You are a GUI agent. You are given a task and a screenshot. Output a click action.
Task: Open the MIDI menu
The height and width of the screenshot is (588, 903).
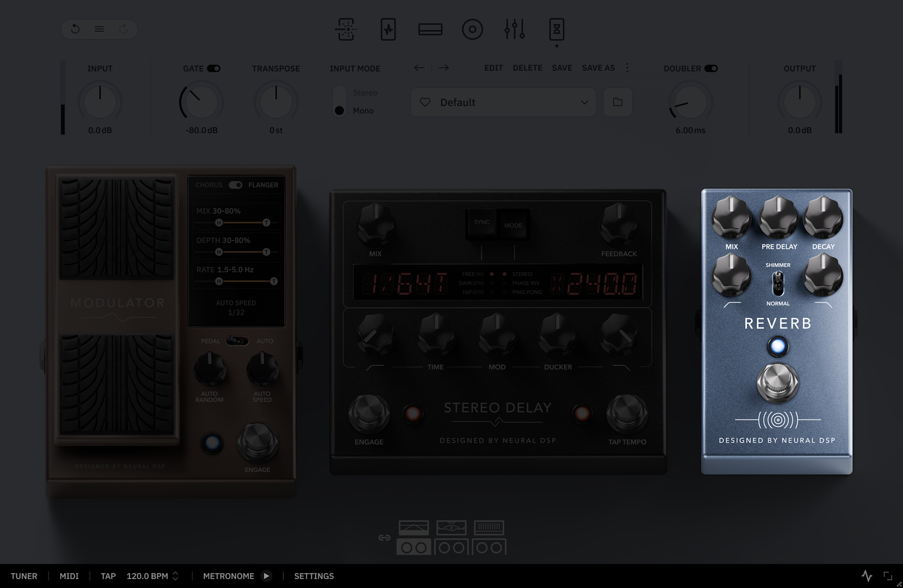coord(69,576)
